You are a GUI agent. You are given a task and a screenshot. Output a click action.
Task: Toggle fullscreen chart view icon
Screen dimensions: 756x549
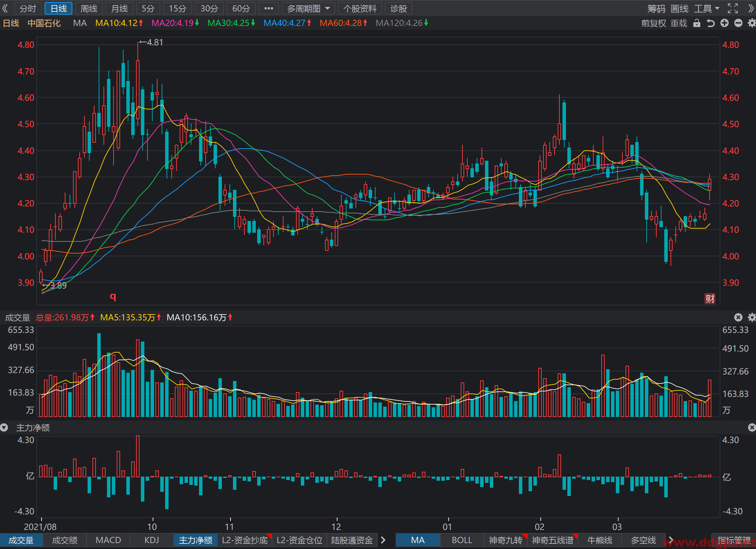tap(732, 8)
